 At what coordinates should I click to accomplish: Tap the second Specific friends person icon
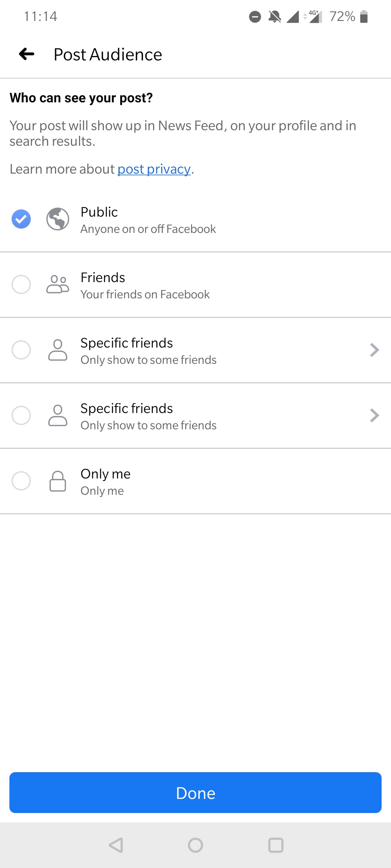[58, 415]
